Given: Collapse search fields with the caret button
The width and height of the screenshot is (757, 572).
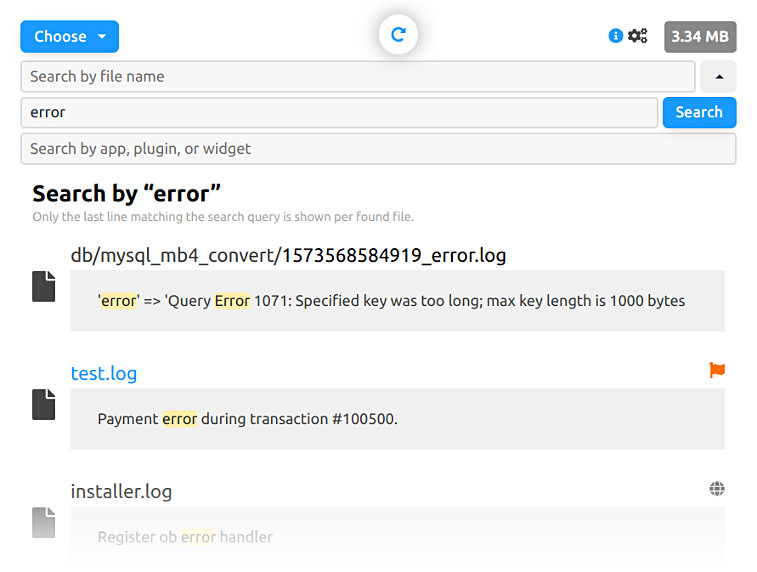Looking at the screenshot, I should click(x=718, y=77).
